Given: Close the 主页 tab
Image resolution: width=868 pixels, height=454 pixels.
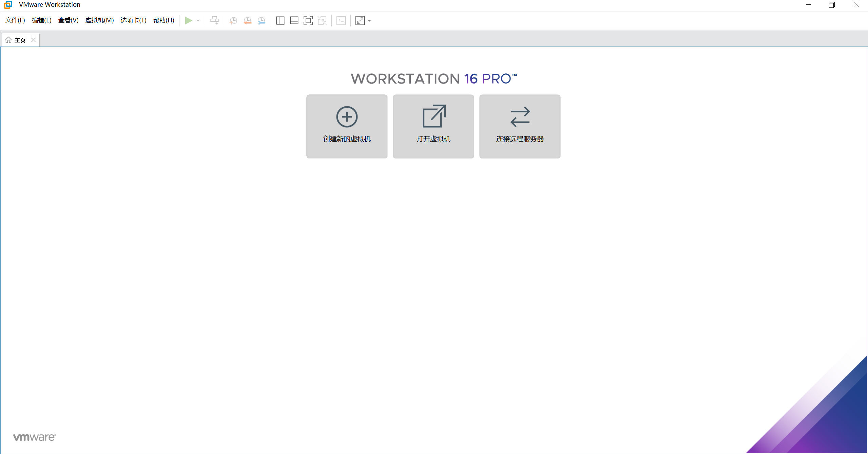Looking at the screenshot, I should tap(33, 40).
